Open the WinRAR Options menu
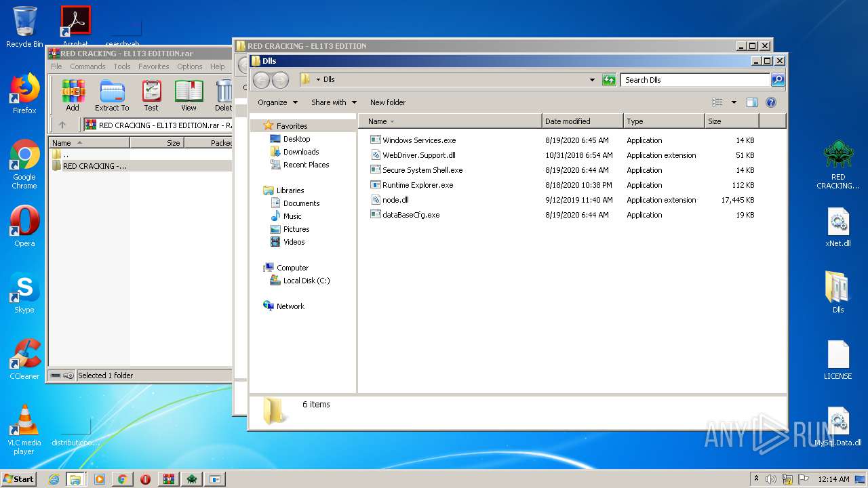The width and height of the screenshot is (868, 488). [x=190, y=66]
